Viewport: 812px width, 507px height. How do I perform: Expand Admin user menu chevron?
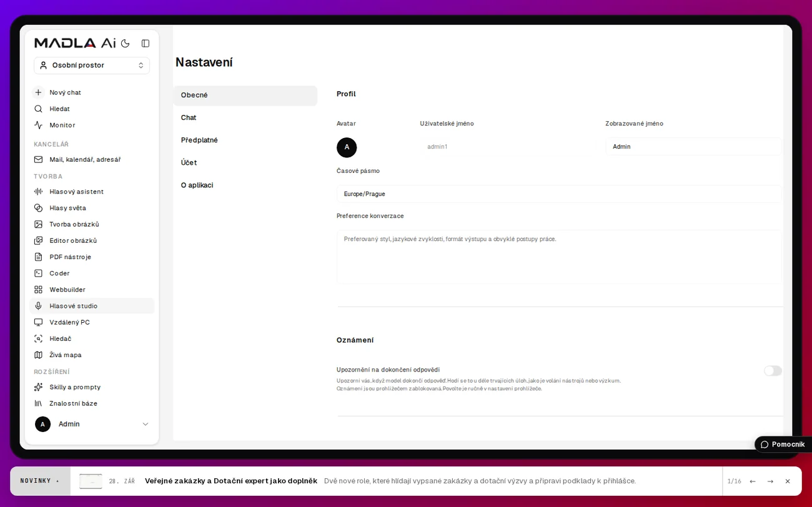[146, 424]
